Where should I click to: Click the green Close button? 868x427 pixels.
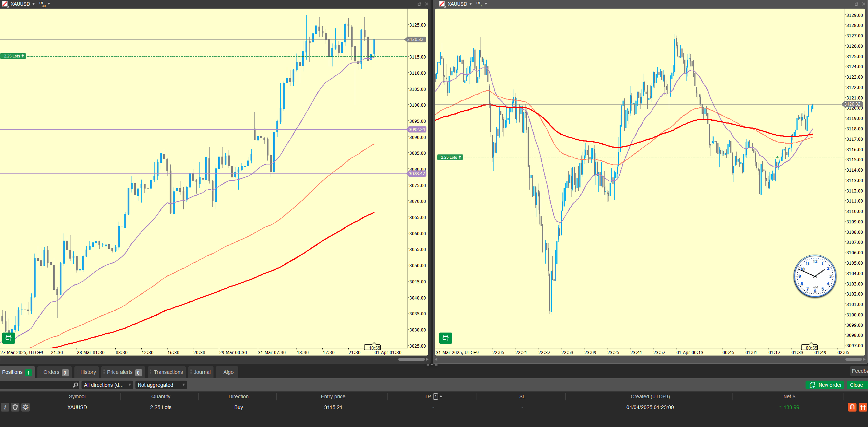pyautogui.click(x=856, y=385)
